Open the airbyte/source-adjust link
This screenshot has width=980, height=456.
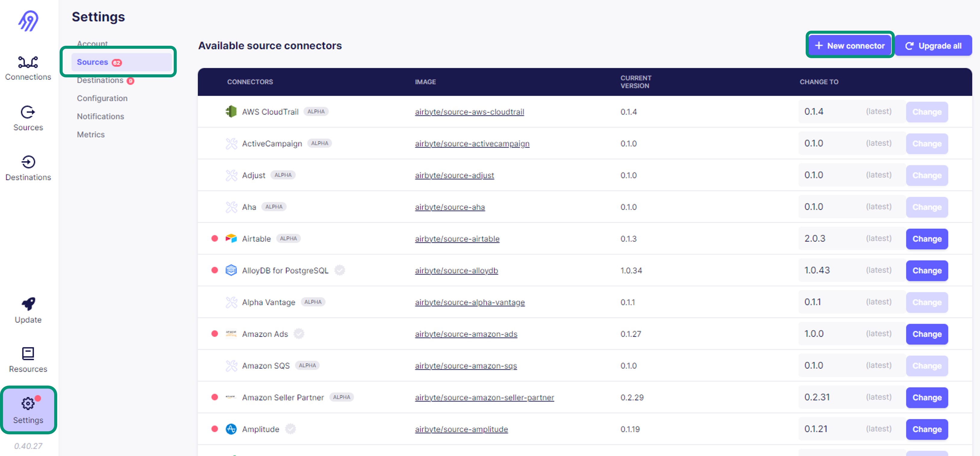click(x=454, y=175)
